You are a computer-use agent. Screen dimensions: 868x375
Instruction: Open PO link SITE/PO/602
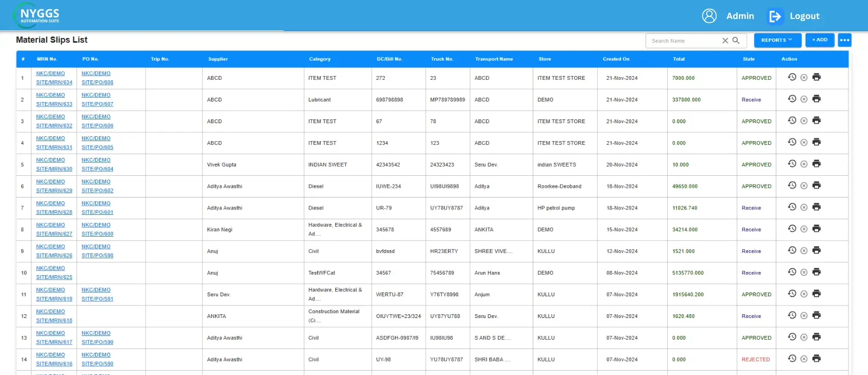point(98,190)
